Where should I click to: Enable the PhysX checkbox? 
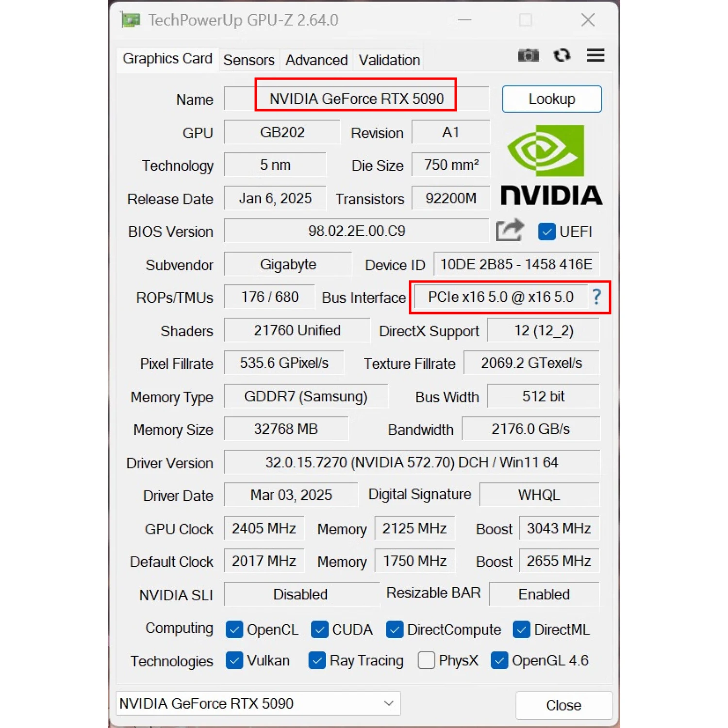click(x=426, y=661)
